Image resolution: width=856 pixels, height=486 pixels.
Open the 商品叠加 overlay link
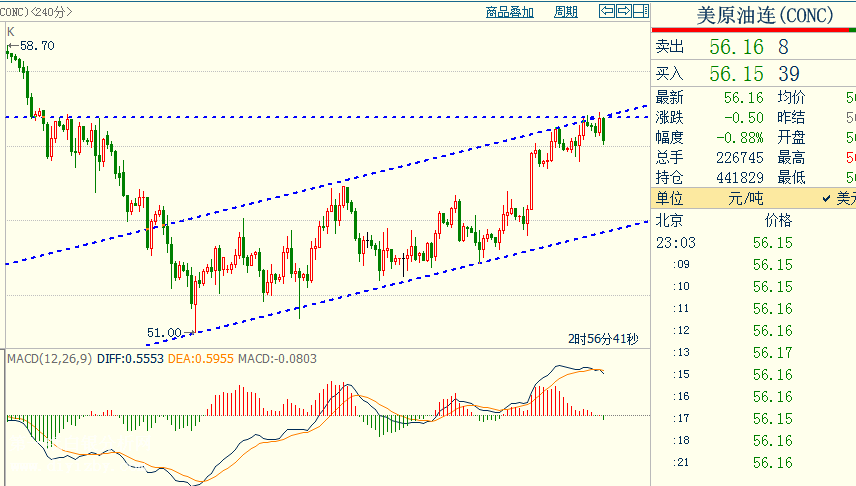[x=510, y=12]
